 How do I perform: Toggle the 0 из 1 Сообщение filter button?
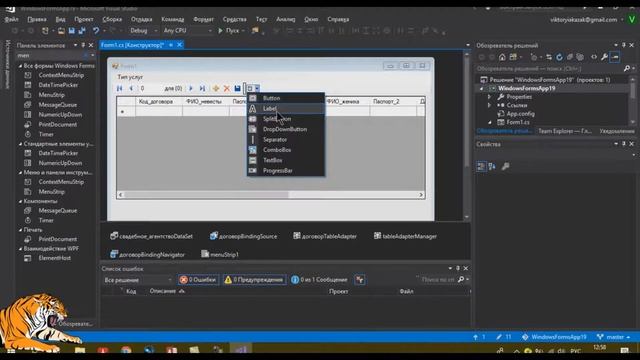click(x=319, y=280)
